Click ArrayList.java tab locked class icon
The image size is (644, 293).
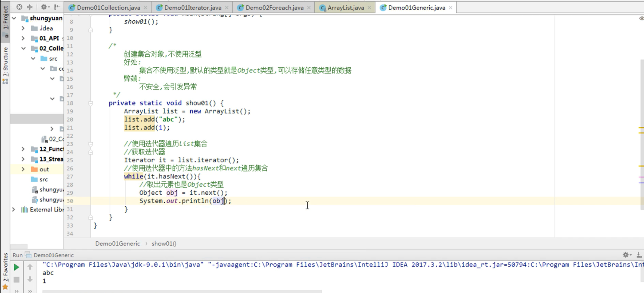point(323,8)
